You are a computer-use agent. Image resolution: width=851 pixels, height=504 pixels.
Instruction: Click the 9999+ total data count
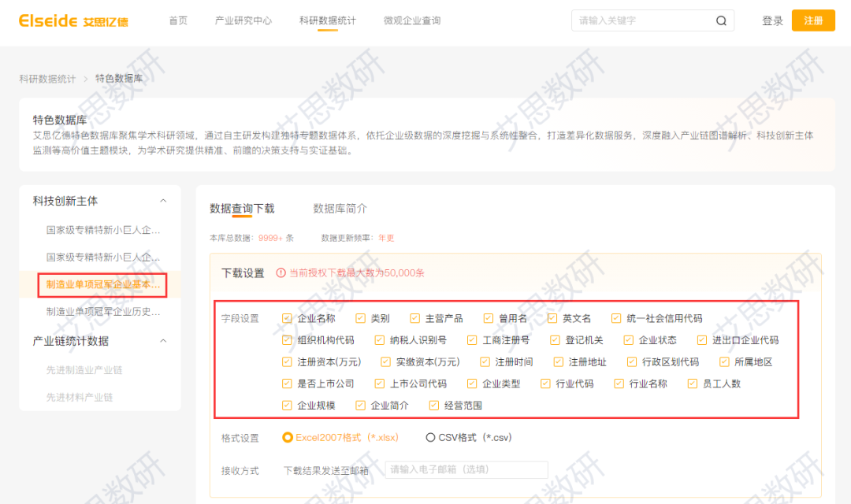(271, 238)
